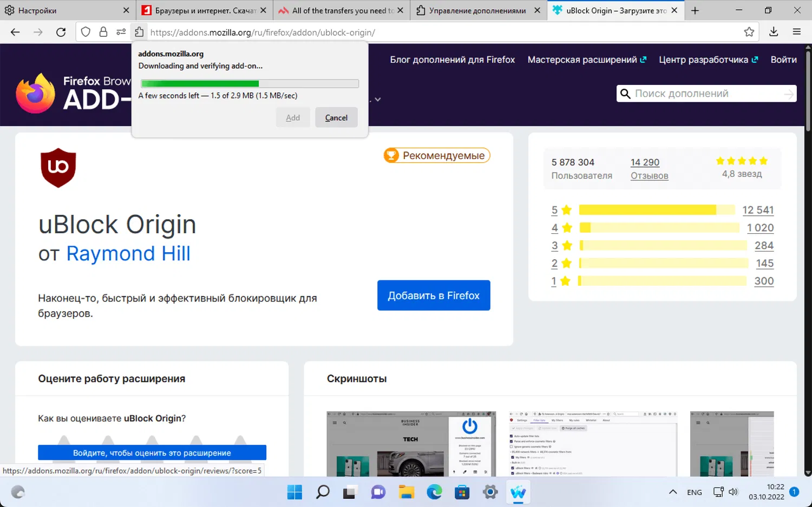Open Microsoft Store from the taskbar
This screenshot has width=812, height=507.
462,492
